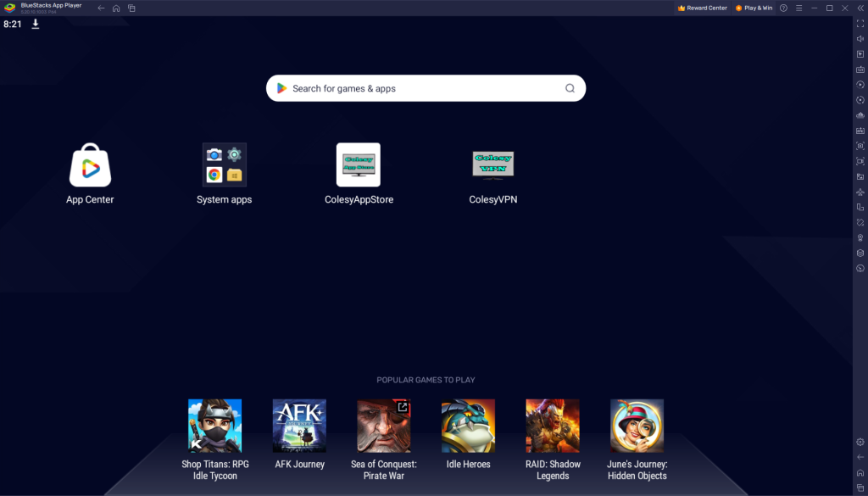
Task: Click the home icon in title bar
Action: click(x=116, y=8)
